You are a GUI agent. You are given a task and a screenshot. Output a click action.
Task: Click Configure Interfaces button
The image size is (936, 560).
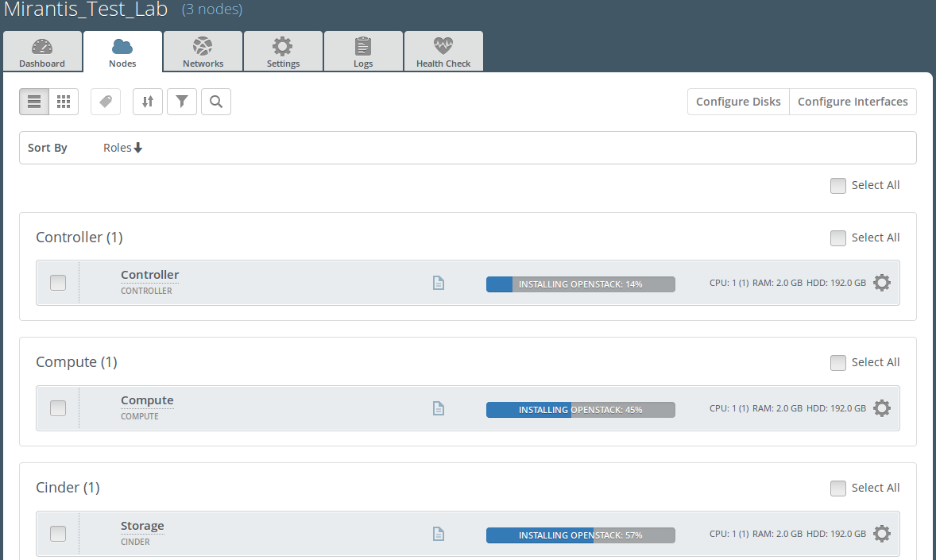coord(853,102)
